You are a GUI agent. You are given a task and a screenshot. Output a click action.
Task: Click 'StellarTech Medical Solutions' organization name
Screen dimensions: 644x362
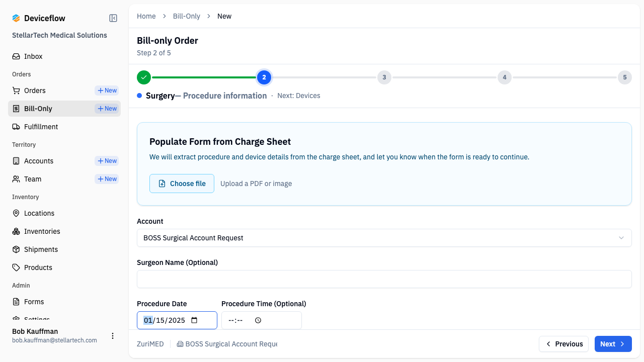click(x=59, y=35)
